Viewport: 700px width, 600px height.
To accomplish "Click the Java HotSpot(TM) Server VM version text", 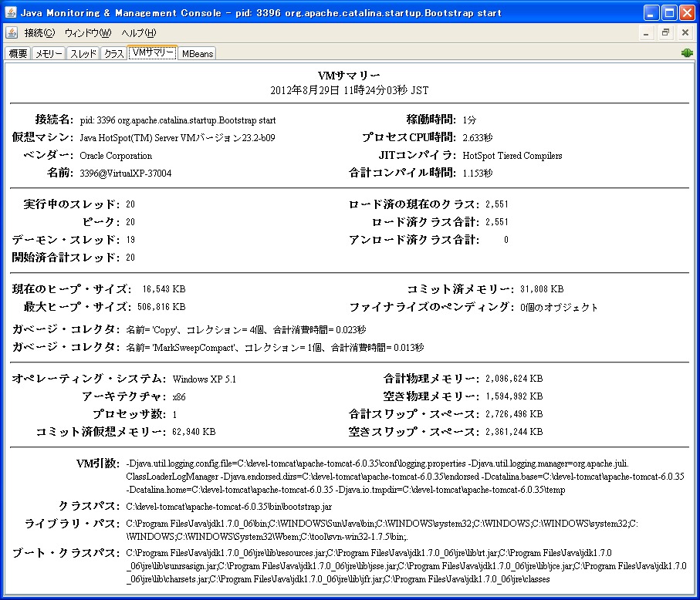I will [178, 138].
